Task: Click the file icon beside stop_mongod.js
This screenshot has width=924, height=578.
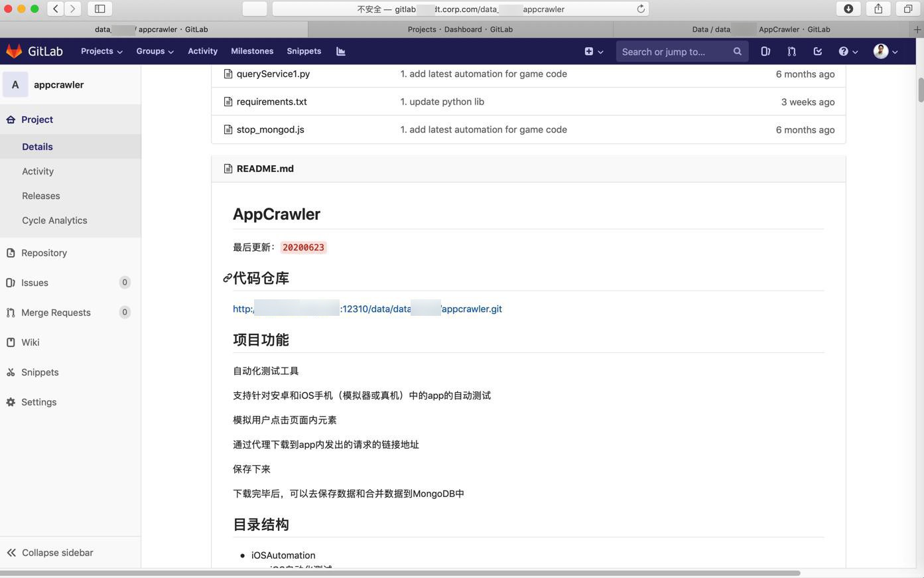Action: [x=228, y=129]
